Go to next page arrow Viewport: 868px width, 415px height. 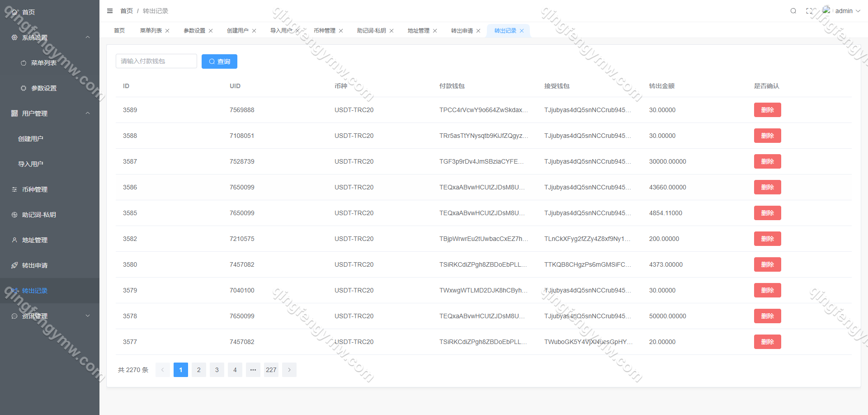(289, 370)
